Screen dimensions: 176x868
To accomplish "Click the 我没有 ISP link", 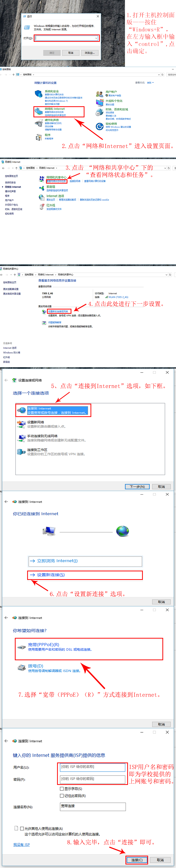I will point(22,844).
